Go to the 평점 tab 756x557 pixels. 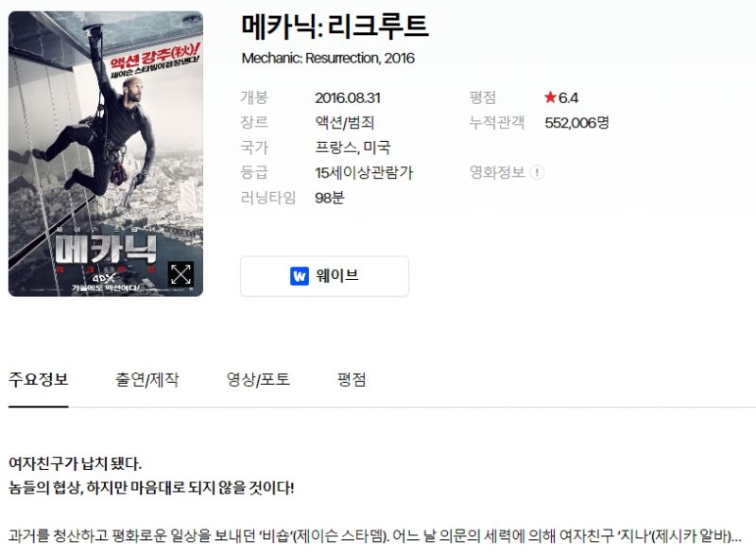pyautogui.click(x=352, y=379)
